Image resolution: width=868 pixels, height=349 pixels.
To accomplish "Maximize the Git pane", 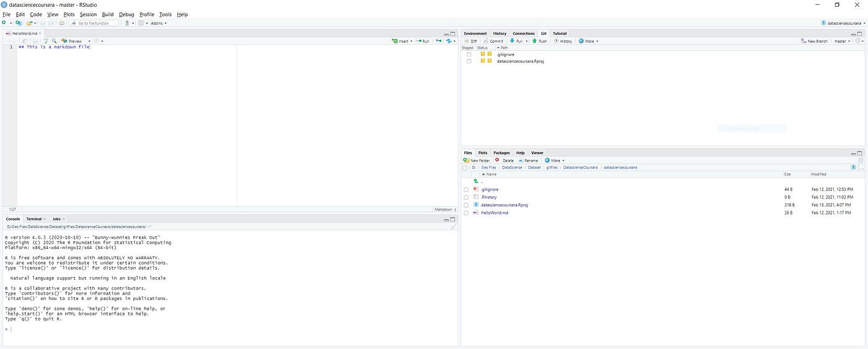I will coord(861,33).
